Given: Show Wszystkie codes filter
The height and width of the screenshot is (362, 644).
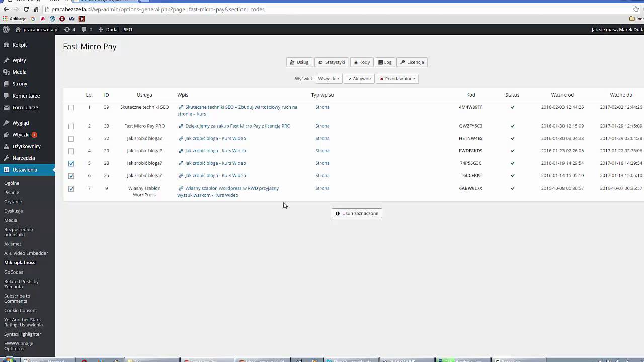Looking at the screenshot, I should [329, 79].
